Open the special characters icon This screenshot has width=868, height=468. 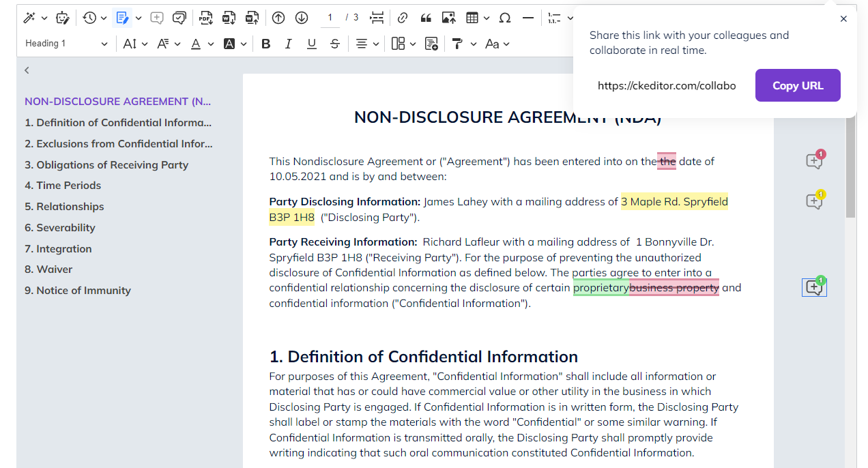click(505, 18)
